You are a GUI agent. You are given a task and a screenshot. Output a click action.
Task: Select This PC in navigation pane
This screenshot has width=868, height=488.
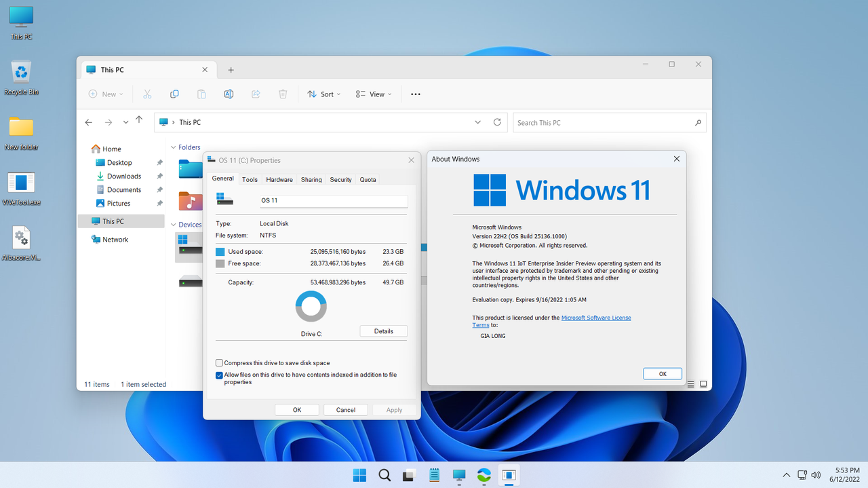(x=121, y=221)
